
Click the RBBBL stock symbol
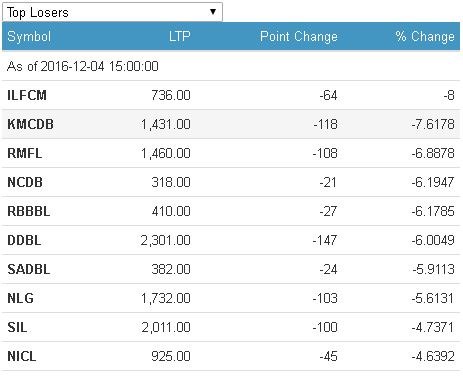(x=29, y=211)
